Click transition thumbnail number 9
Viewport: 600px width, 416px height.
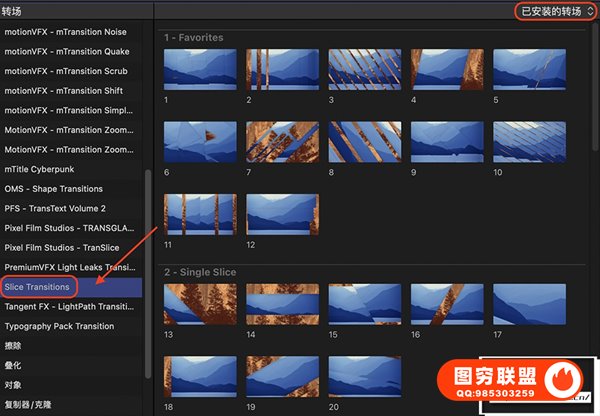click(447, 142)
